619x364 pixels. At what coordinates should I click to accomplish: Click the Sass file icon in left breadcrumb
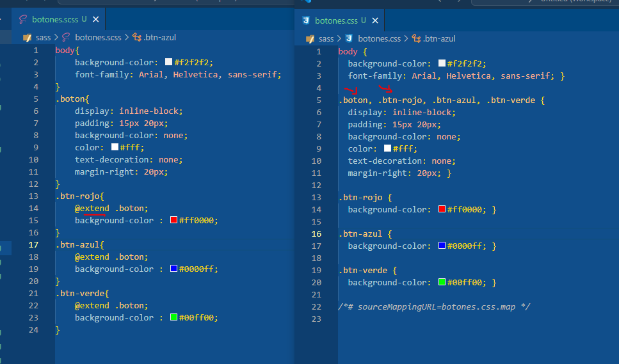67,38
